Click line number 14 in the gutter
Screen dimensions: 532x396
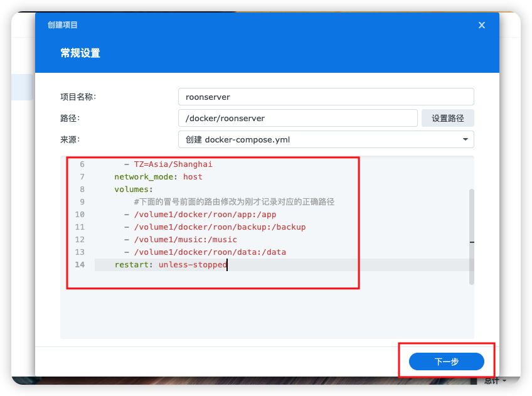[80, 265]
